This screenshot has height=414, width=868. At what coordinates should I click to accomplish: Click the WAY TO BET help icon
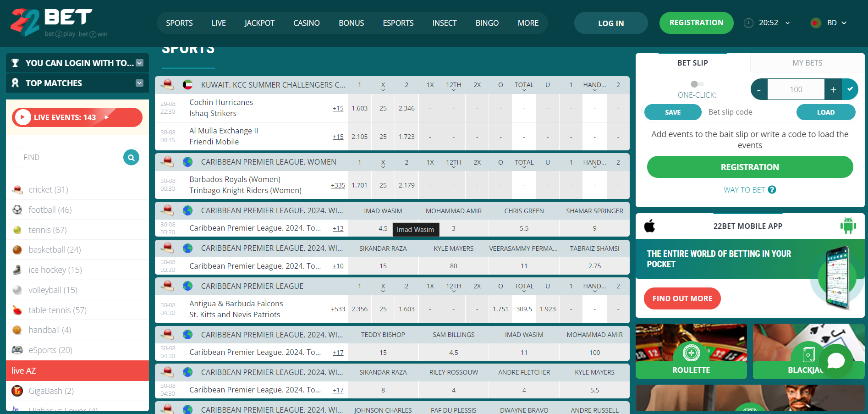[772, 189]
